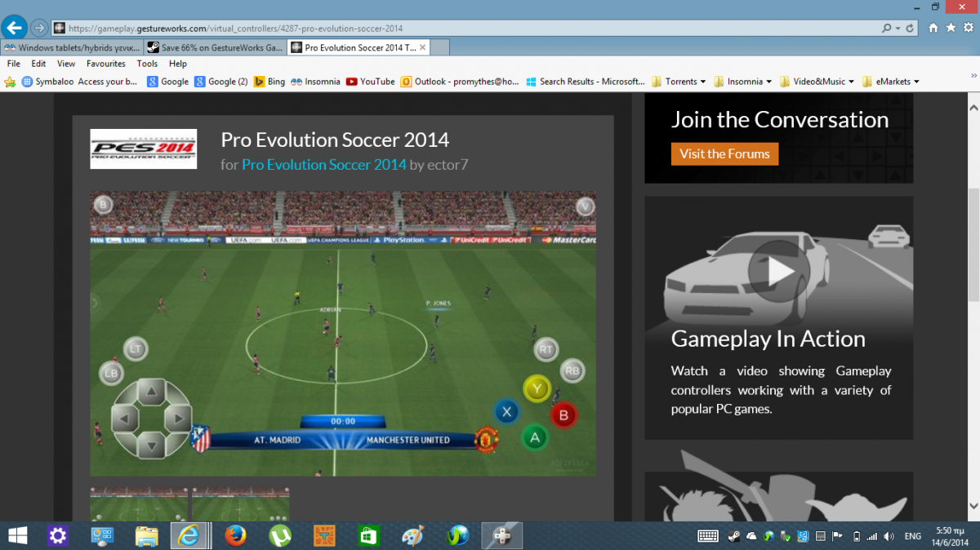The image size is (980, 550).
Task: Switch to the Windows tablets/hybrids tab
Action: pos(72,47)
